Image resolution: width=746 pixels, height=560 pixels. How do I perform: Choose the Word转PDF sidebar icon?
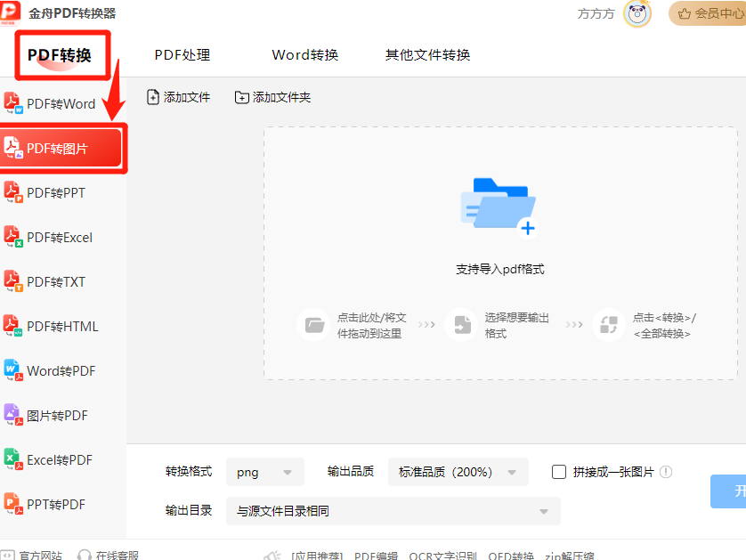13,370
